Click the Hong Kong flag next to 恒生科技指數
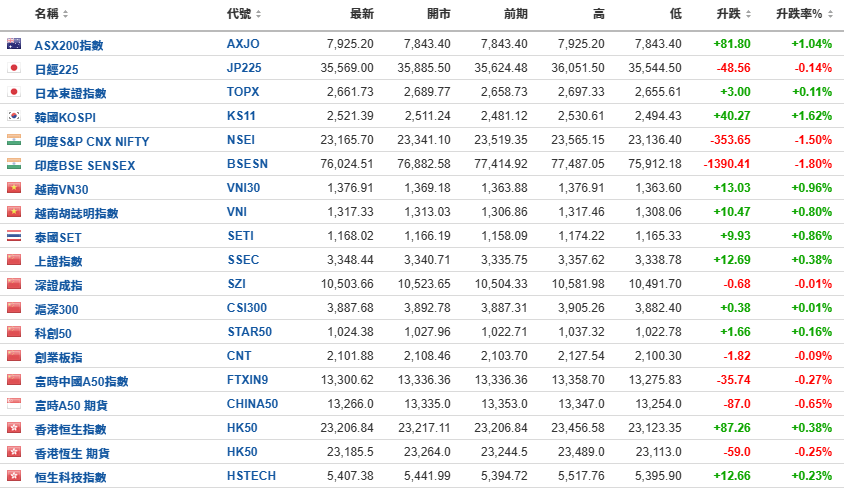 pyautogui.click(x=14, y=476)
